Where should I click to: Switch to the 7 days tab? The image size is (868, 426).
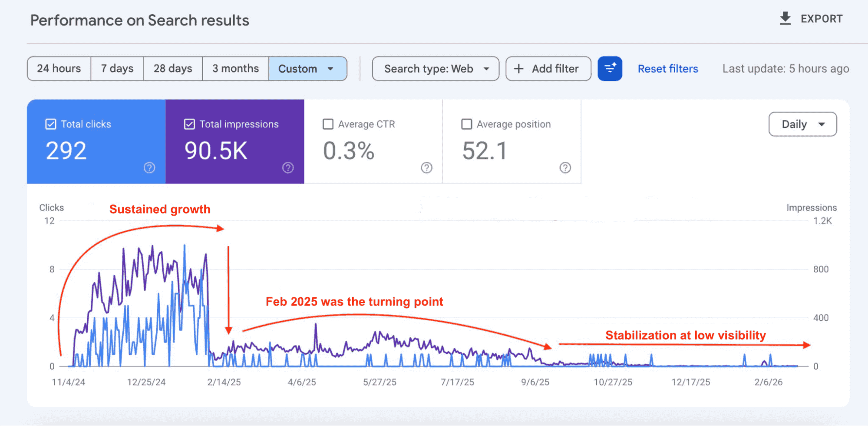tap(117, 68)
